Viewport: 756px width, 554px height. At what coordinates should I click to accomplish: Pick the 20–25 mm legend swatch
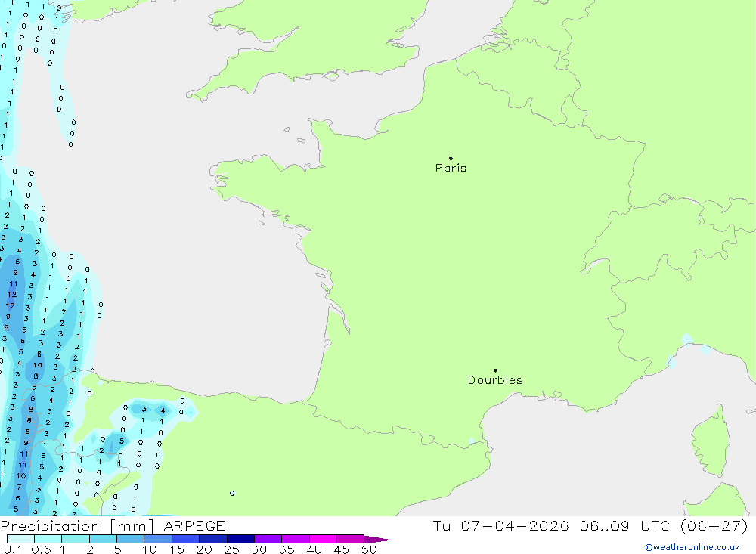tap(213, 539)
